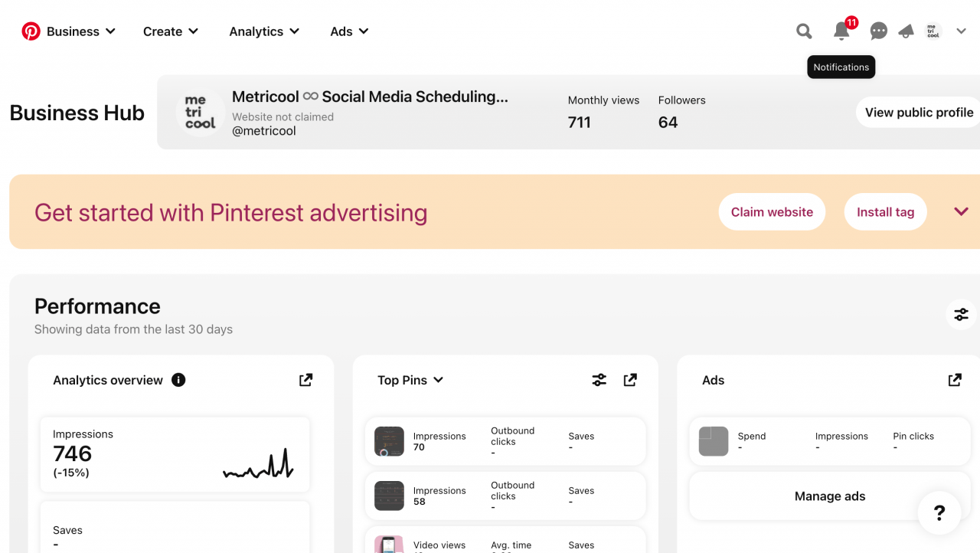Open the question mark help button

point(939,512)
